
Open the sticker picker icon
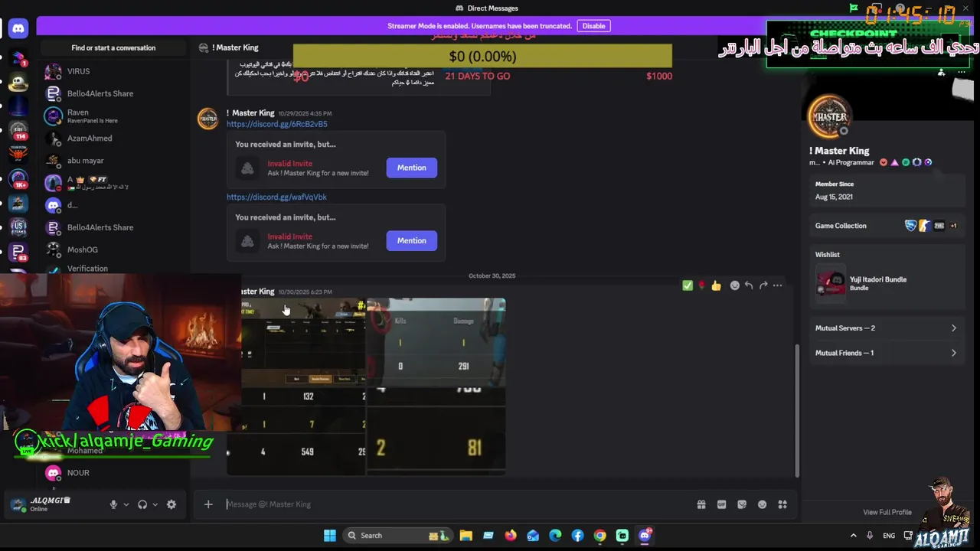(742, 504)
